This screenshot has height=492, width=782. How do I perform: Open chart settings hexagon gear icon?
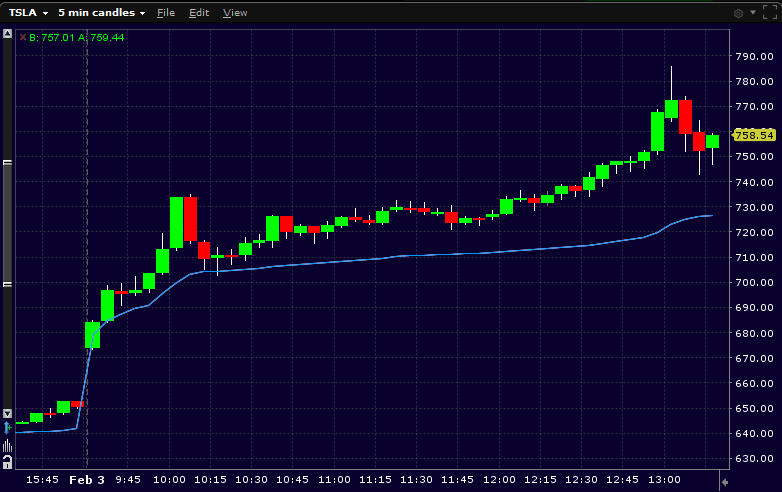click(739, 13)
